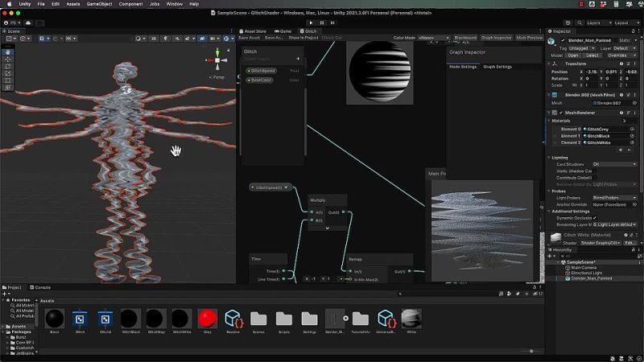Toggle Dynamic Occlusion checkbox
The width and height of the screenshot is (644, 362).
594,218
